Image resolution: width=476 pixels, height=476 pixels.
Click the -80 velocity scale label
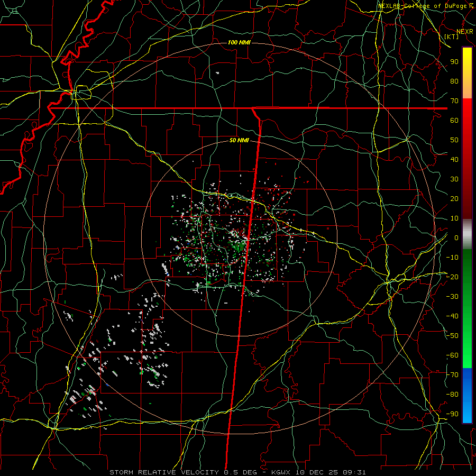point(452,395)
